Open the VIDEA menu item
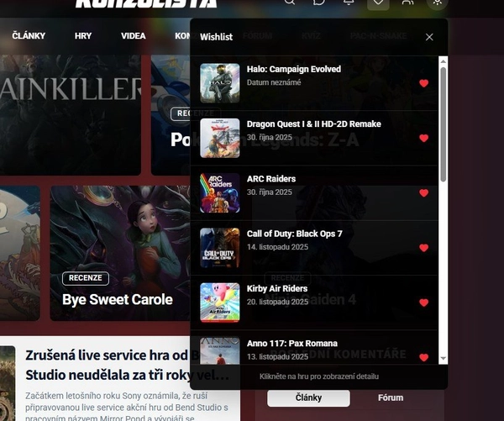Screen dimensions: 504x421 pyautogui.click(x=133, y=36)
